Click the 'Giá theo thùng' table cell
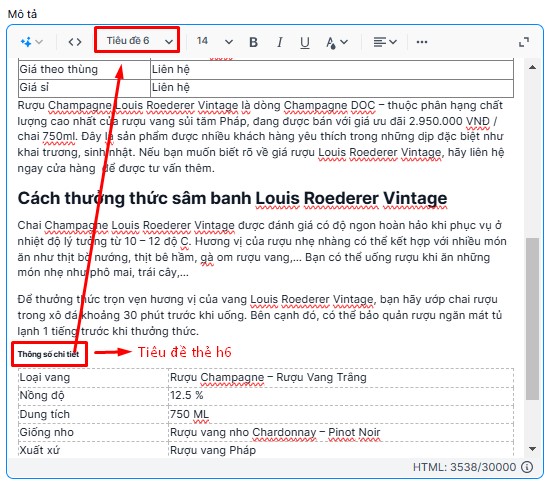Screen dimensions: 556x494 [x=84, y=69]
